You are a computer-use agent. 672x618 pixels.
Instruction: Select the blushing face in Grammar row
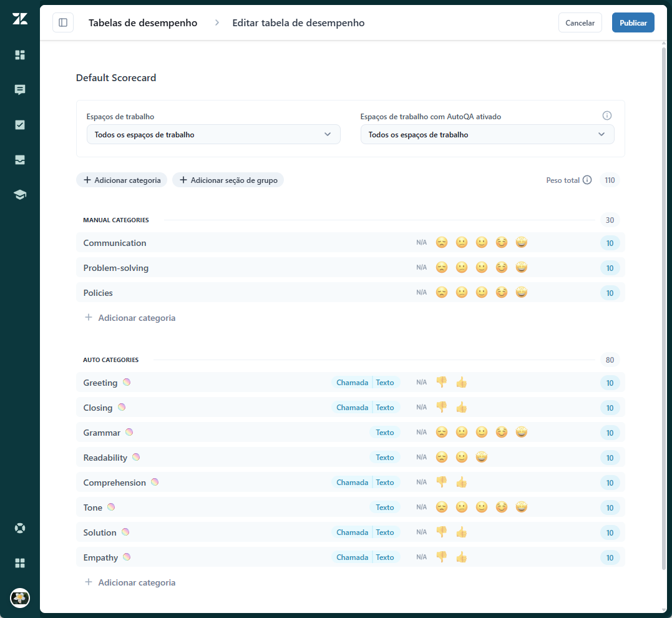pos(502,432)
